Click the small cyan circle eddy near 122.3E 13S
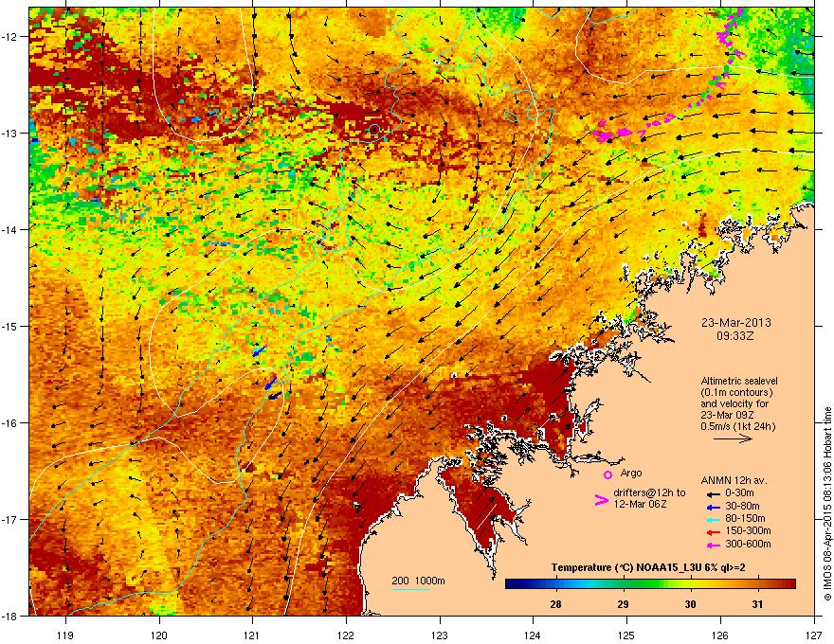The width and height of the screenshot is (834, 644). [374, 129]
